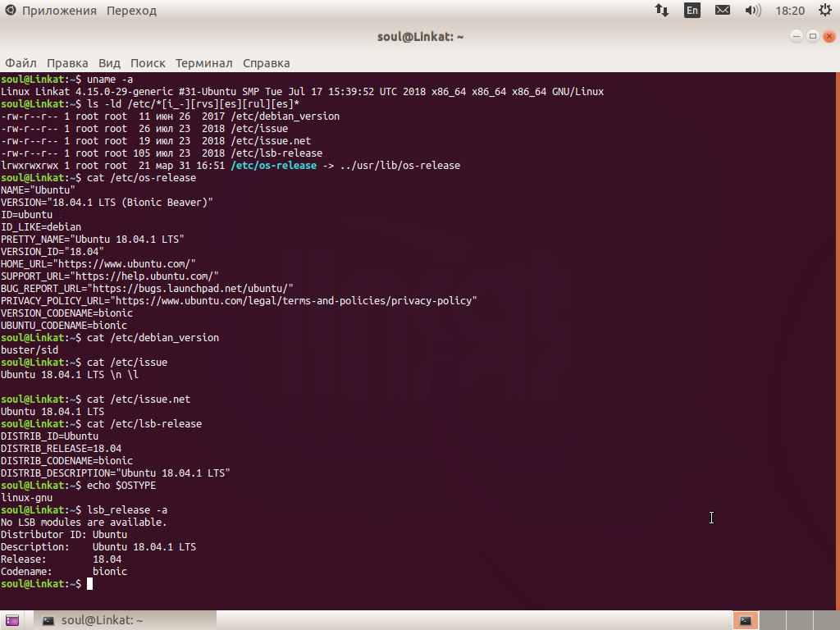
Task: Open the Файл menu
Action: click(21, 63)
